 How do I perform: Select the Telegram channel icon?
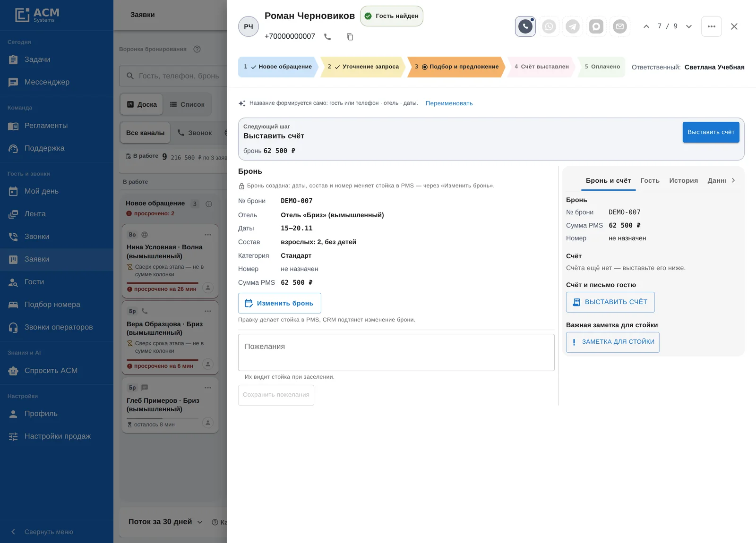(573, 26)
